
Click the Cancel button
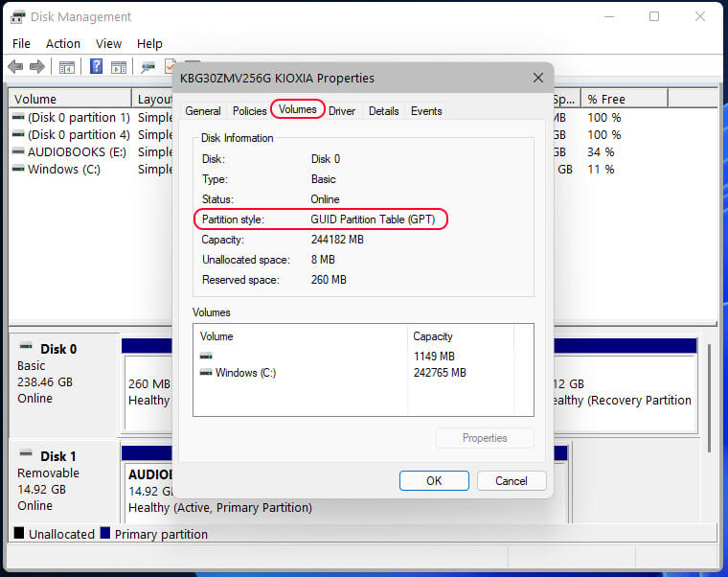(512, 481)
